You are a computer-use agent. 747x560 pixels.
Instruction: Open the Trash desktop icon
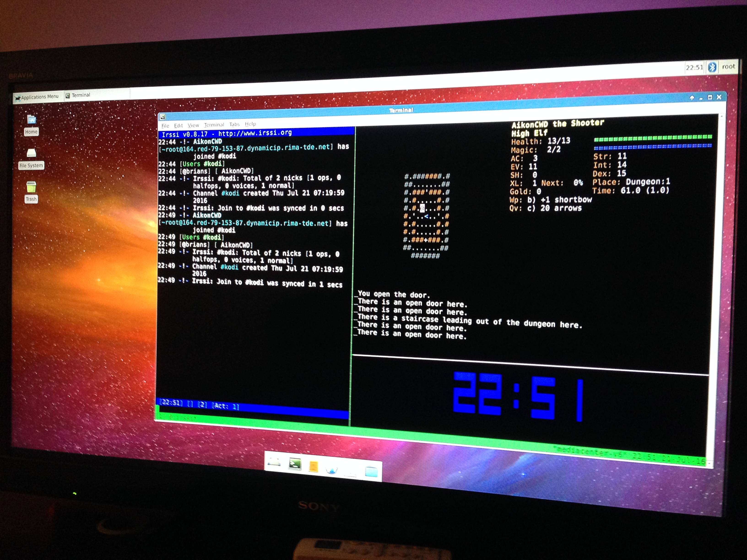[31, 192]
